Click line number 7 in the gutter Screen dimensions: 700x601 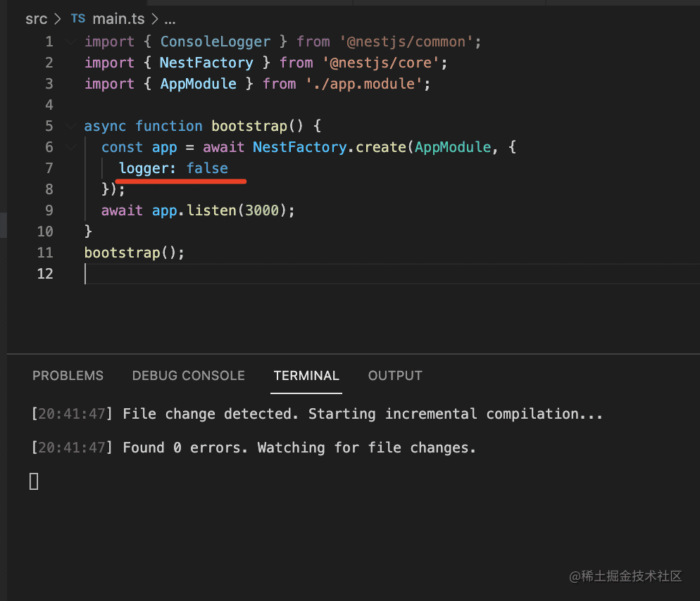48,168
